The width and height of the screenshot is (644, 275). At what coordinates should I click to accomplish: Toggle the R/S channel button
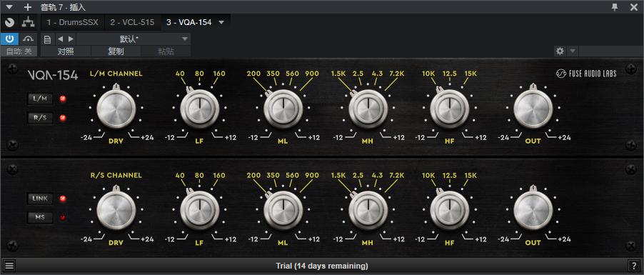tap(40, 118)
